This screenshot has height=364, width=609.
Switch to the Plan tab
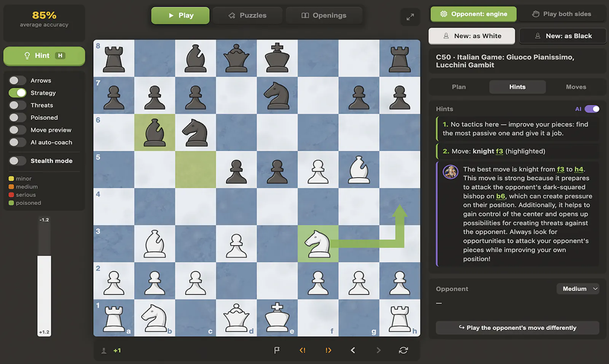[459, 87]
